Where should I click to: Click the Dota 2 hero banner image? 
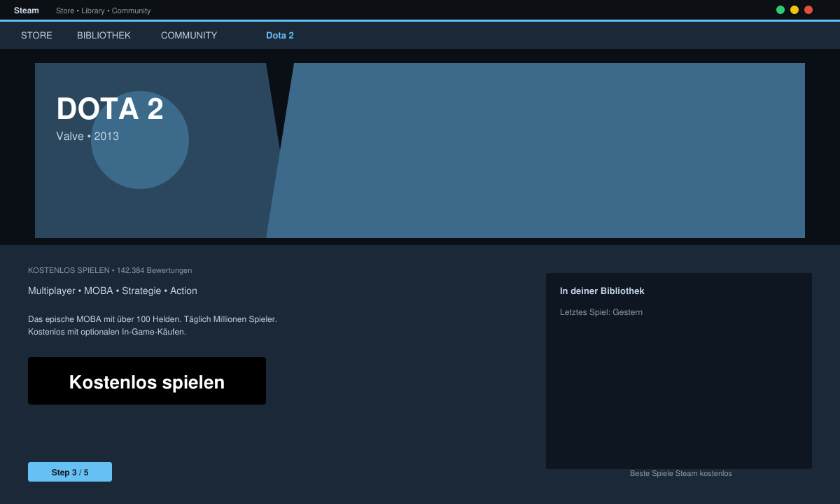(x=420, y=150)
